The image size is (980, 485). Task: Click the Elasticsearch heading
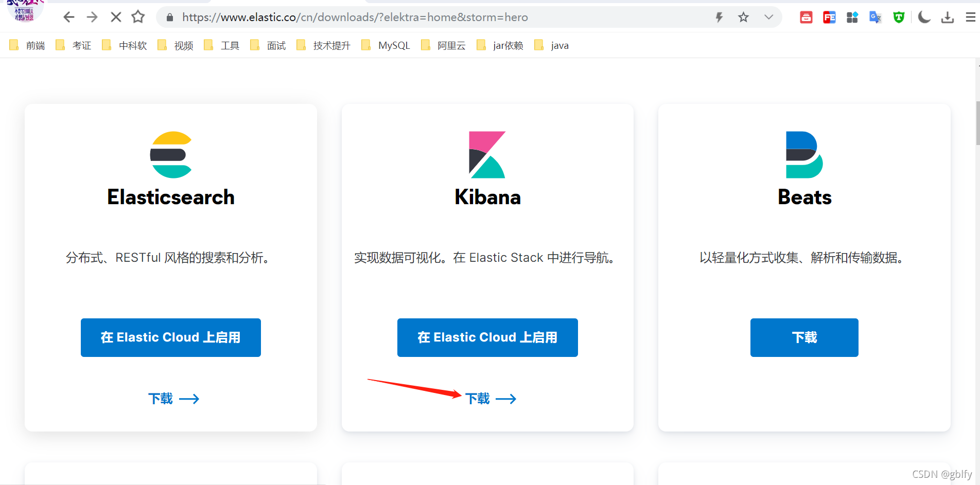tap(171, 197)
